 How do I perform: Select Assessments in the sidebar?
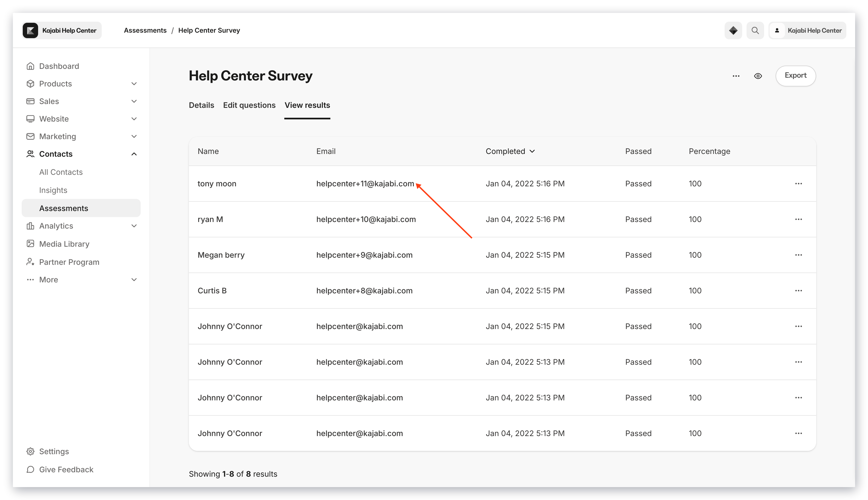point(81,208)
